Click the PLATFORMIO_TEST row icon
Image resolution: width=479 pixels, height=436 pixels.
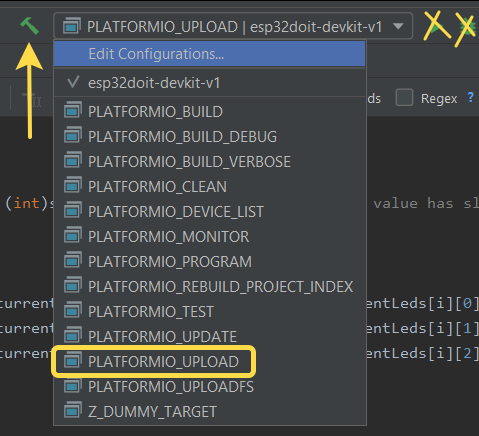(x=73, y=310)
